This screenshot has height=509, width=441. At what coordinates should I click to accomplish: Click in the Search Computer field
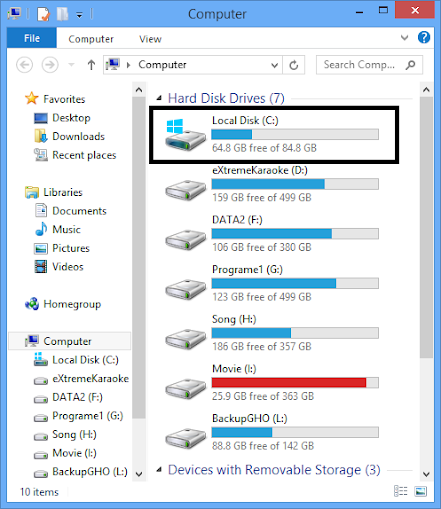(x=359, y=65)
